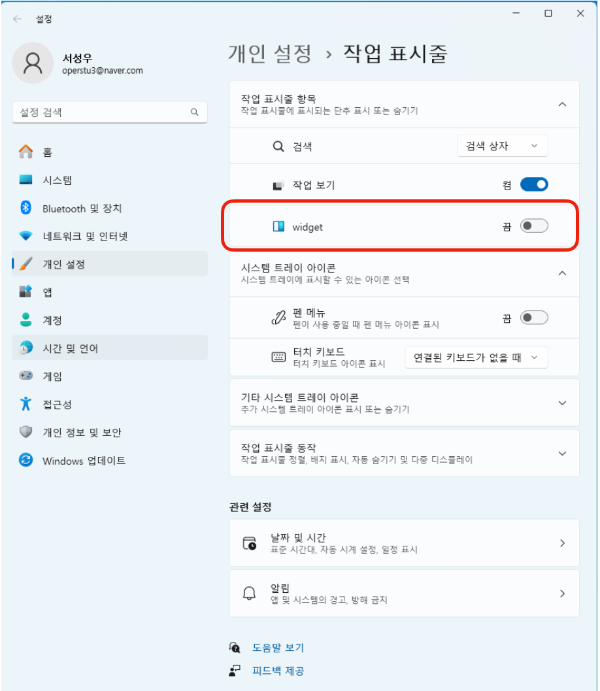
Task: Open Bluetooth 및 장치 category
Action: [110, 208]
